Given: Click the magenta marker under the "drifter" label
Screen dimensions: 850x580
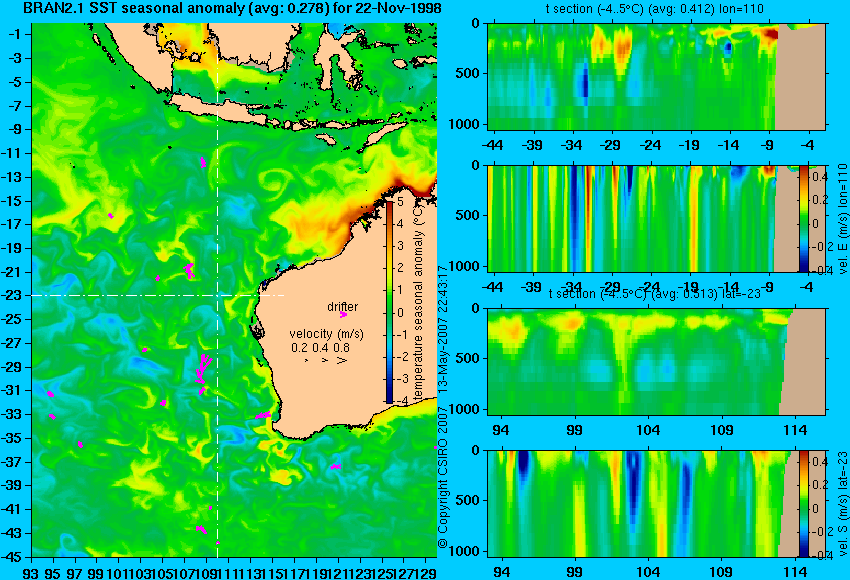Looking at the screenshot, I should tap(343, 314).
